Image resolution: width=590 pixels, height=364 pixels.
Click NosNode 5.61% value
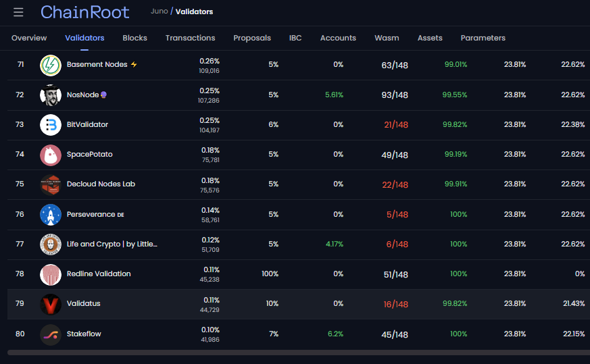click(334, 95)
